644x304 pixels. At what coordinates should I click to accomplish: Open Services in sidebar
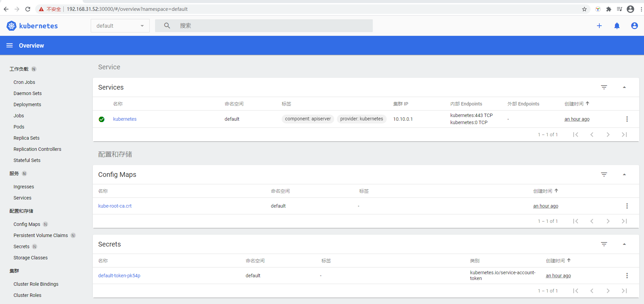(x=22, y=198)
